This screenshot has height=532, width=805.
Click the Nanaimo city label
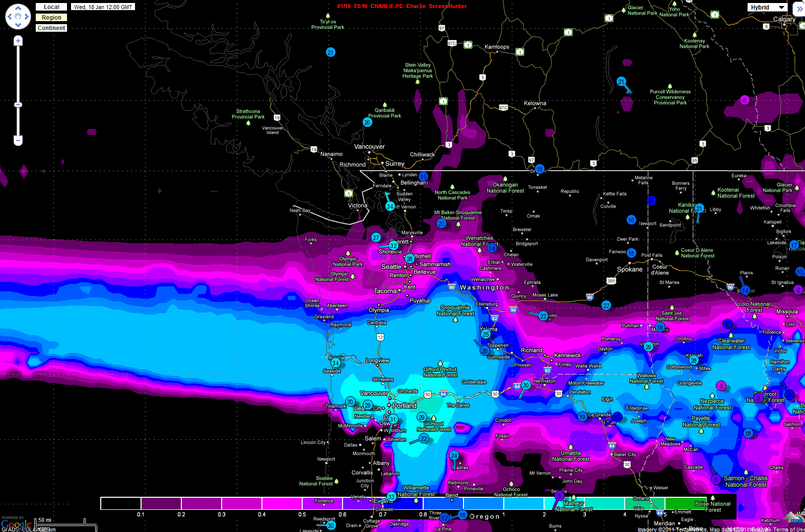331,154
